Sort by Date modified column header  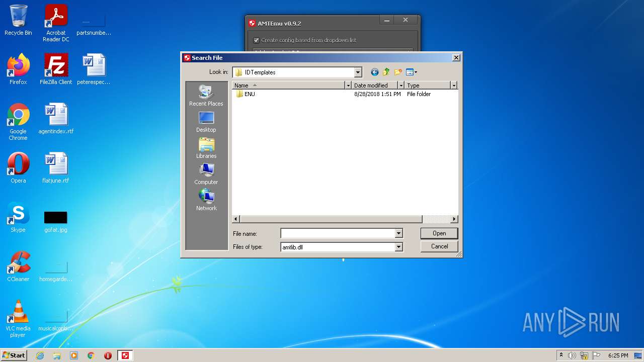tap(375, 85)
